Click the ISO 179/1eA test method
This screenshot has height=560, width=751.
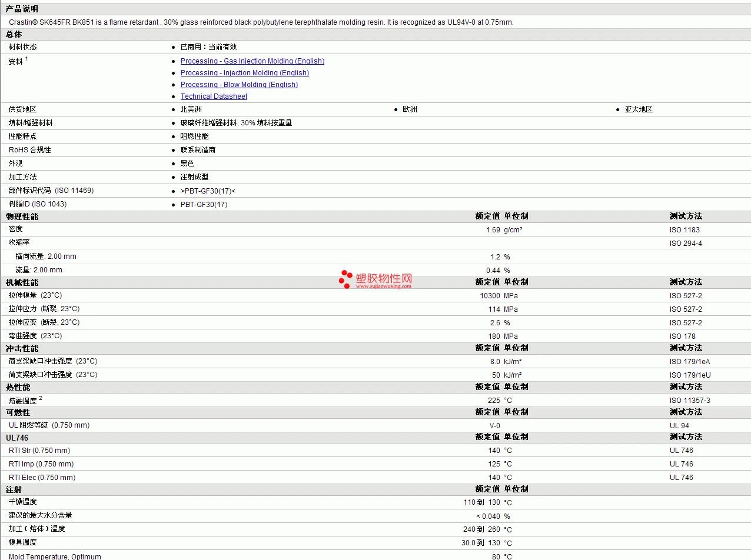coord(690,362)
